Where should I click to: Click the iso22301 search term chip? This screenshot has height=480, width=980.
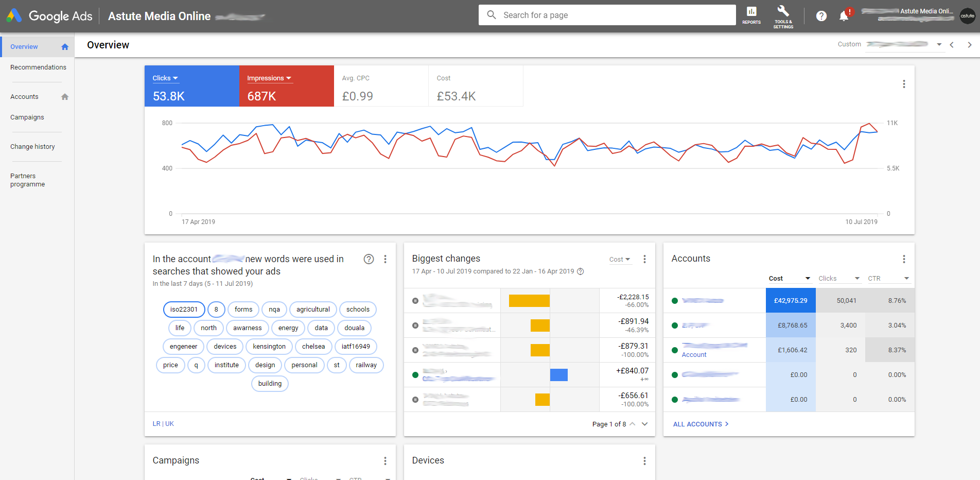click(184, 310)
